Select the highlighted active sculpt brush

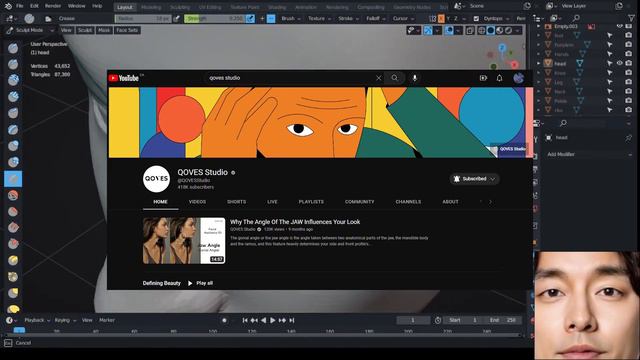click(13, 179)
